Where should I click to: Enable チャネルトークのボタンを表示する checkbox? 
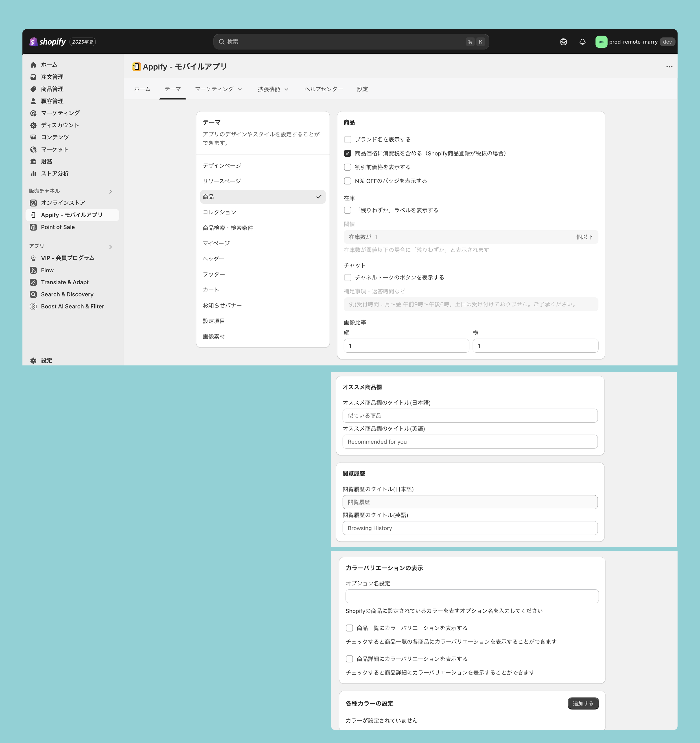point(347,277)
